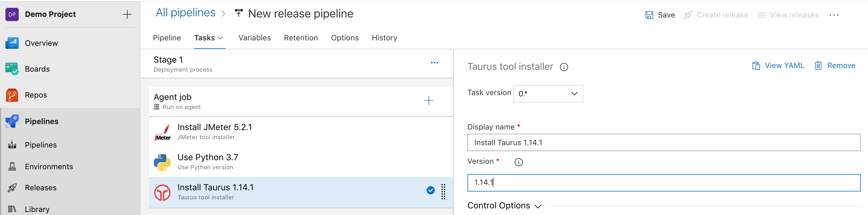This screenshot has width=868, height=215.
Task: Click the server icon beside Run on agent
Action: click(157, 107)
